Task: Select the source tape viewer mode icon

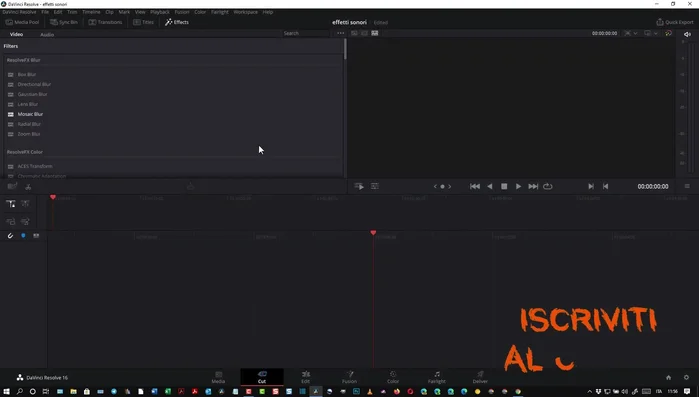Action: (x=364, y=33)
